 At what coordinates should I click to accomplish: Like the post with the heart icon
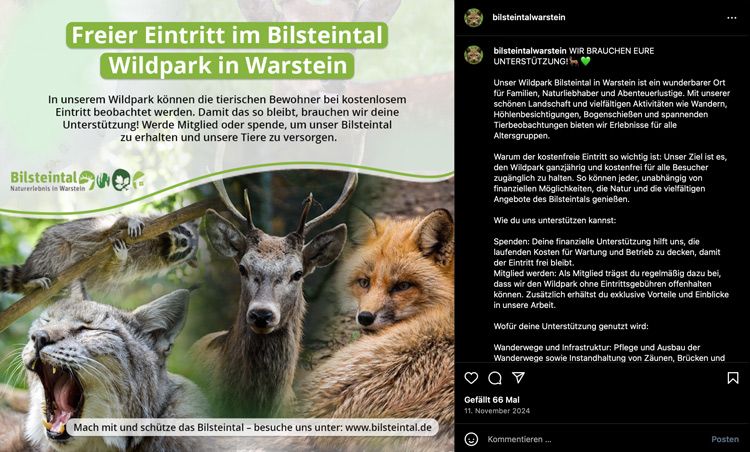coord(471,378)
